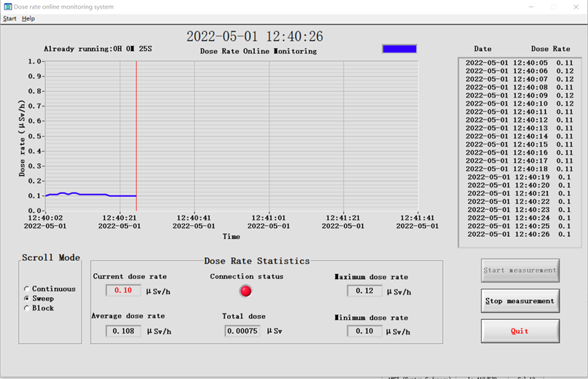Click the disabled Start measurement button
Screen dimensions: 588x379
pos(520,270)
